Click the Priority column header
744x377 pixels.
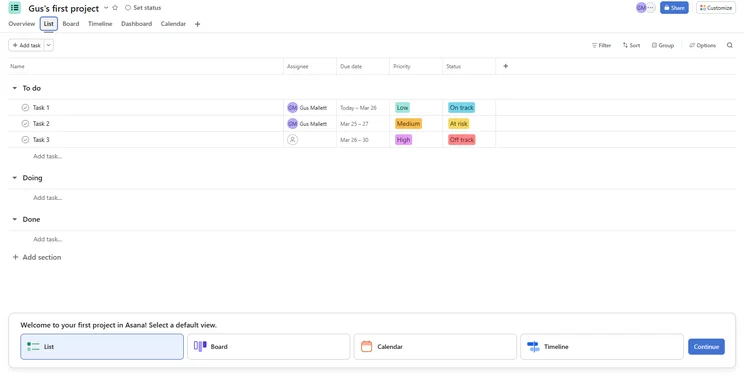tap(416, 66)
